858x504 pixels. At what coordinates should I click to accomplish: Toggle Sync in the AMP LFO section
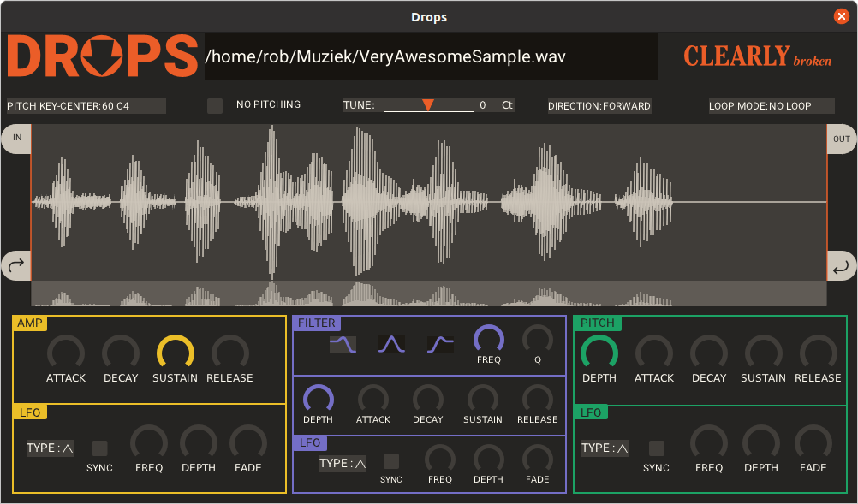point(100,448)
